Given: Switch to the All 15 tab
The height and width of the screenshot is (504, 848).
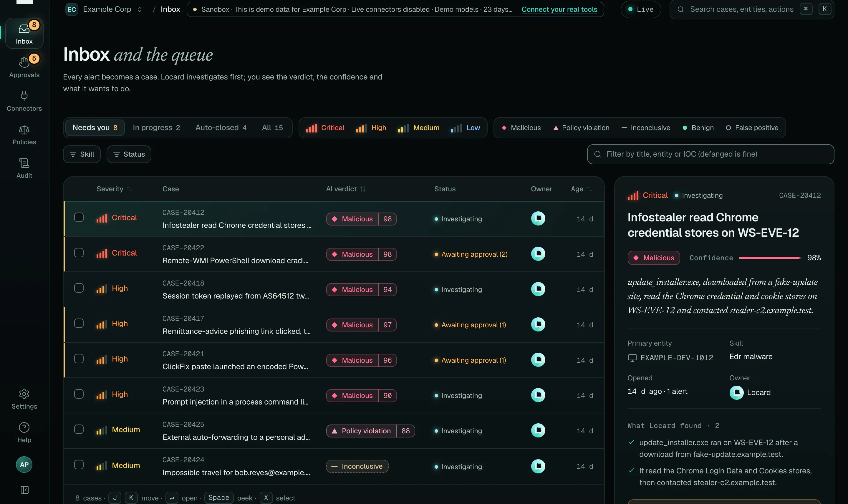Looking at the screenshot, I should click(272, 128).
